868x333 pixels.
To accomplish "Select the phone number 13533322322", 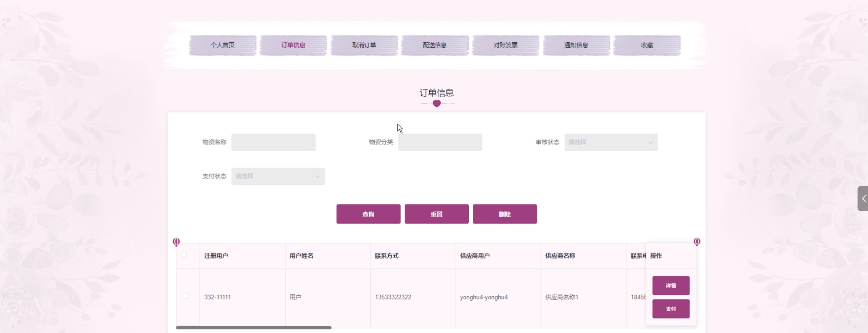I will click(x=393, y=297).
